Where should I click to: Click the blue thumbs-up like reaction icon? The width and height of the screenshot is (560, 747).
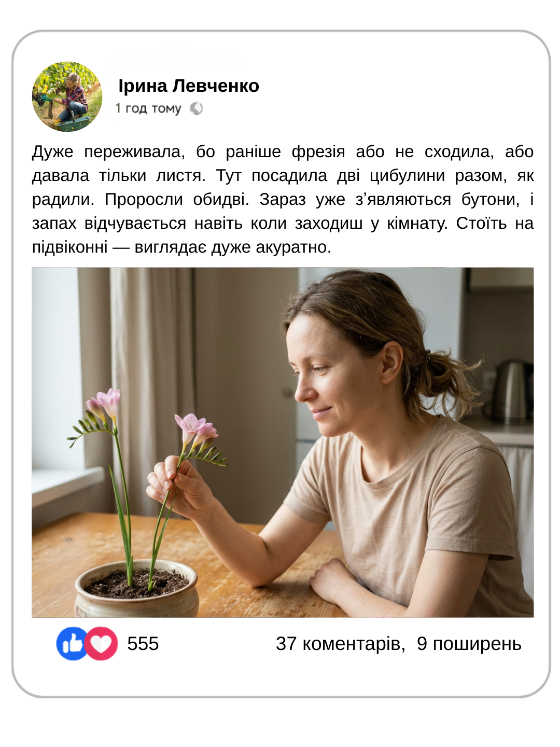click(x=72, y=644)
